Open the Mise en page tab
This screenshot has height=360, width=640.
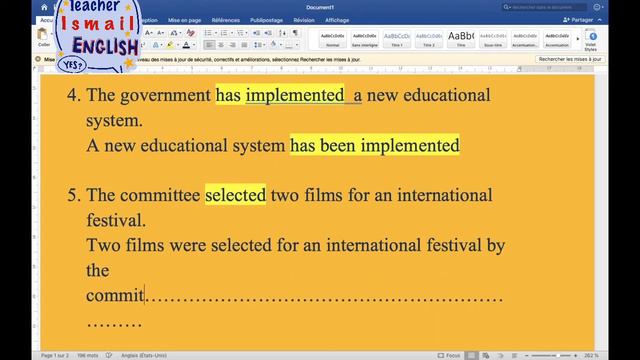[184, 20]
